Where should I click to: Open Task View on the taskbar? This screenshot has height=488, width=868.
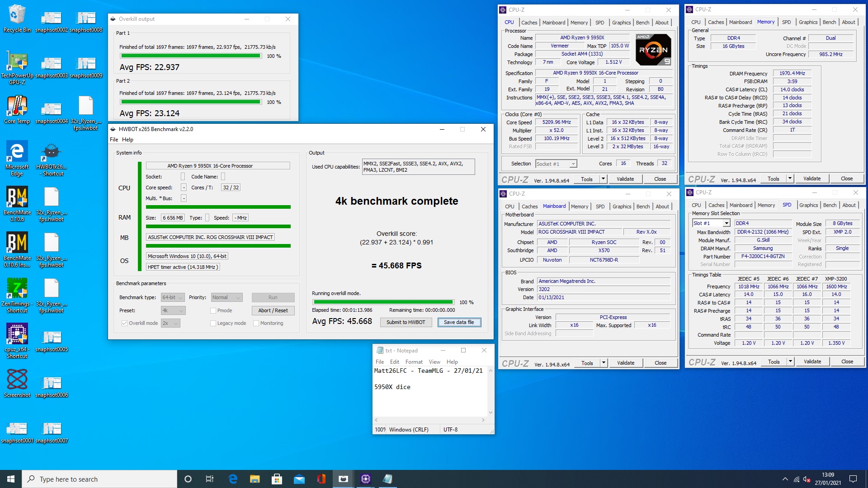[210, 479]
